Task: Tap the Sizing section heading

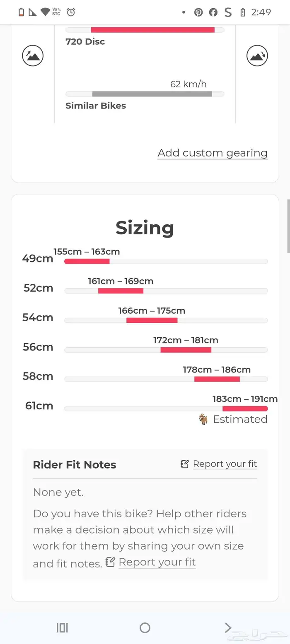Action: click(145, 228)
